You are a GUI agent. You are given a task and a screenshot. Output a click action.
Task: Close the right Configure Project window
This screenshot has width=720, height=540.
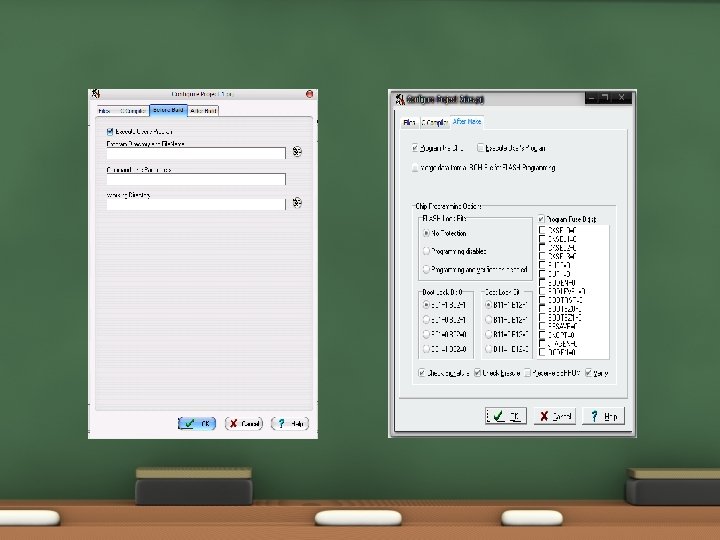(x=622, y=98)
